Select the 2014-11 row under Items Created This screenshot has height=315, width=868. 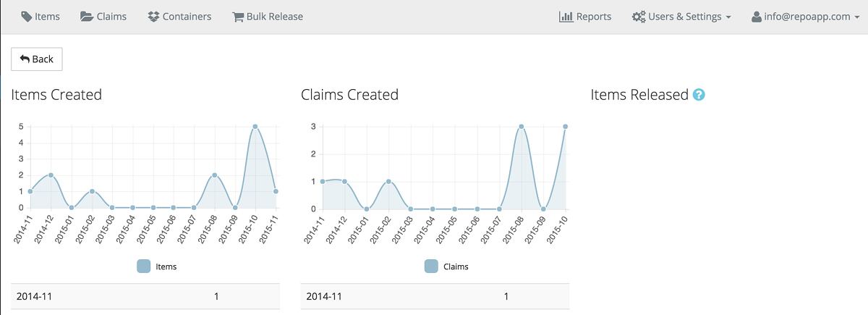click(x=145, y=296)
